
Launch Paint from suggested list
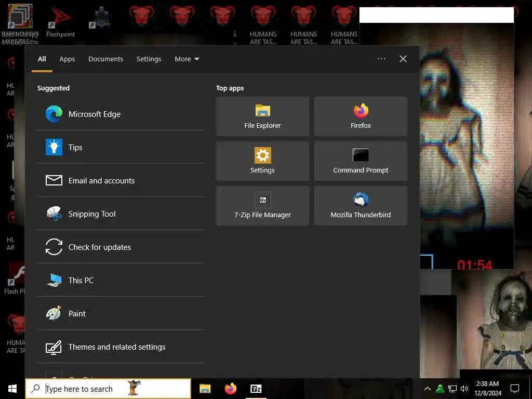pyautogui.click(x=121, y=313)
